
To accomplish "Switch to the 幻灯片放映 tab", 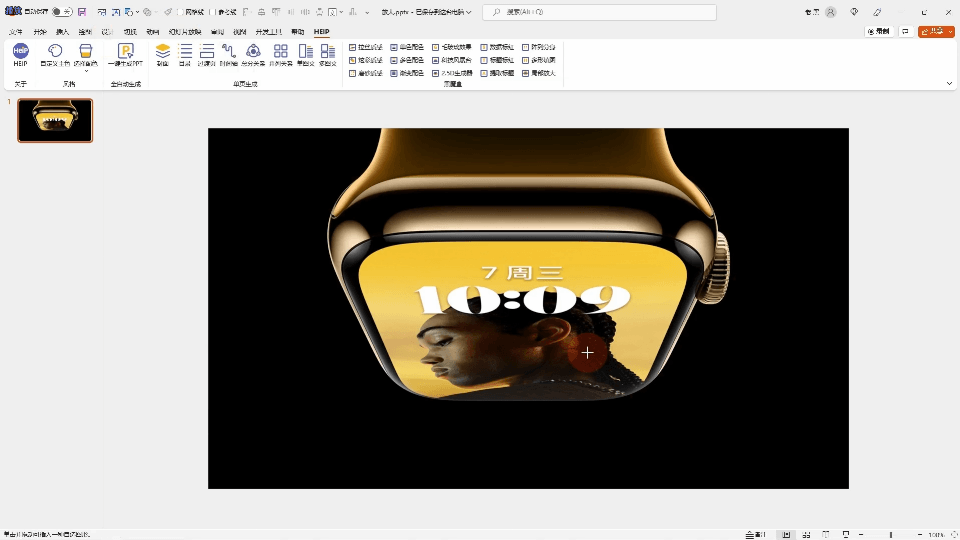I will tap(185, 32).
